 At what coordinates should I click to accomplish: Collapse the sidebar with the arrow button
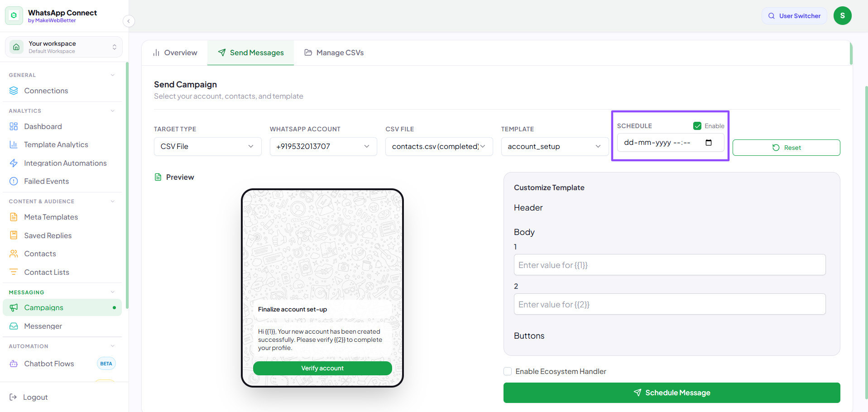pyautogui.click(x=129, y=21)
